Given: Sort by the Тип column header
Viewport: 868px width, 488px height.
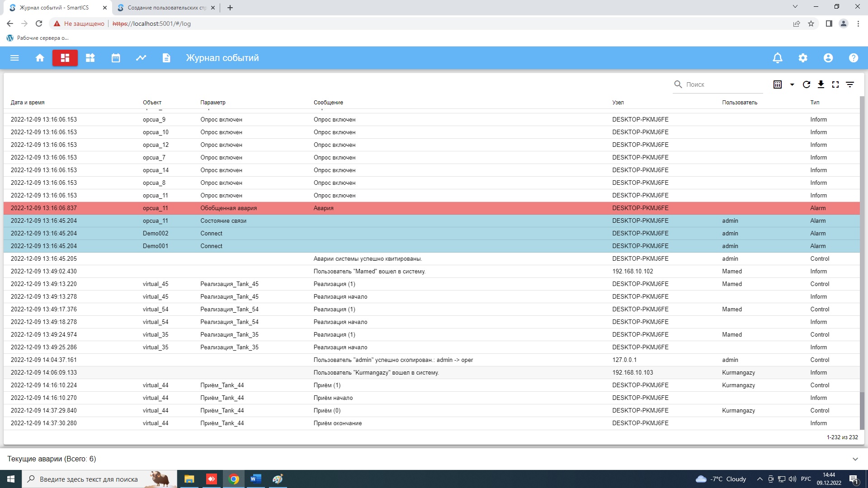Looking at the screenshot, I should coord(815,103).
